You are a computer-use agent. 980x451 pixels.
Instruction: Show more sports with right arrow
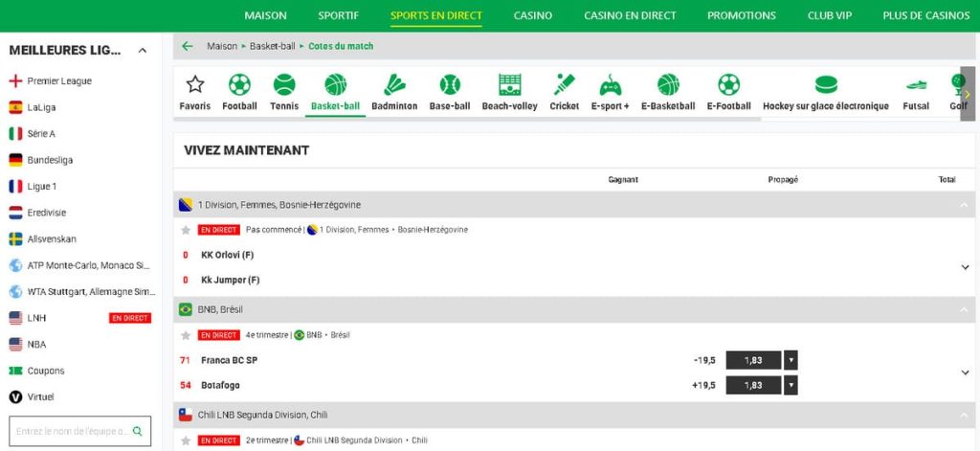pos(968,94)
